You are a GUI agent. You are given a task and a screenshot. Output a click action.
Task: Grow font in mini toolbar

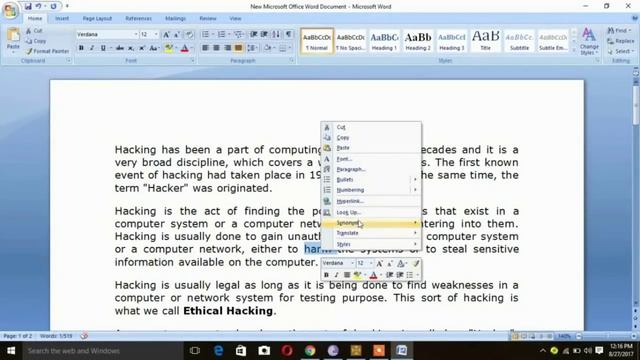pyautogui.click(x=380, y=264)
